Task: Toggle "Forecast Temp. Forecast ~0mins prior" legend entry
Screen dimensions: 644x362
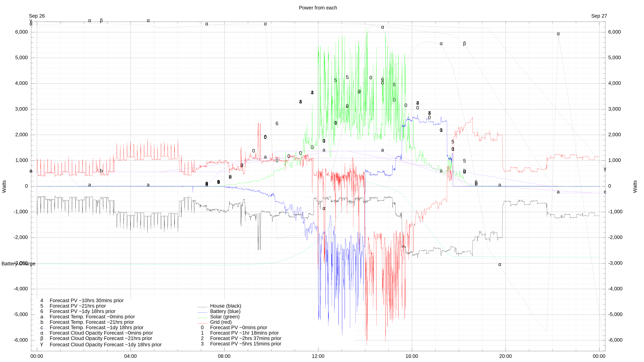Action: 92,317
